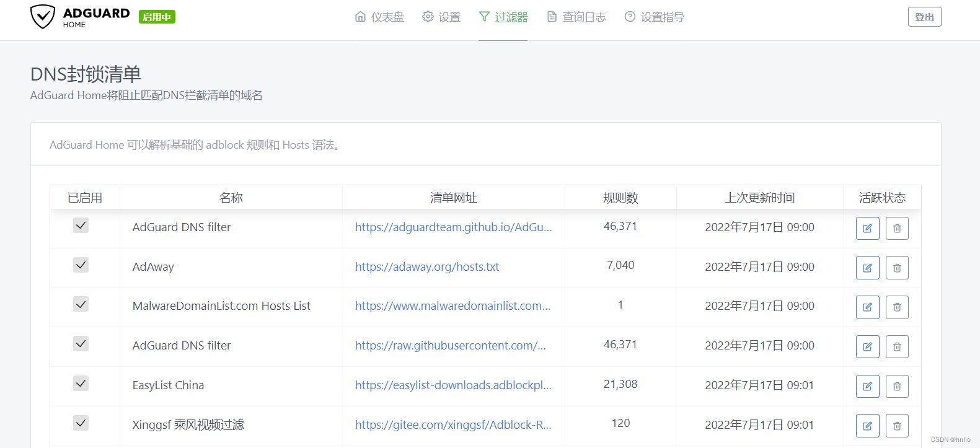The height and width of the screenshot is (448, 980).
Task: Click the 登出 logout button
Action: point(925,17)
